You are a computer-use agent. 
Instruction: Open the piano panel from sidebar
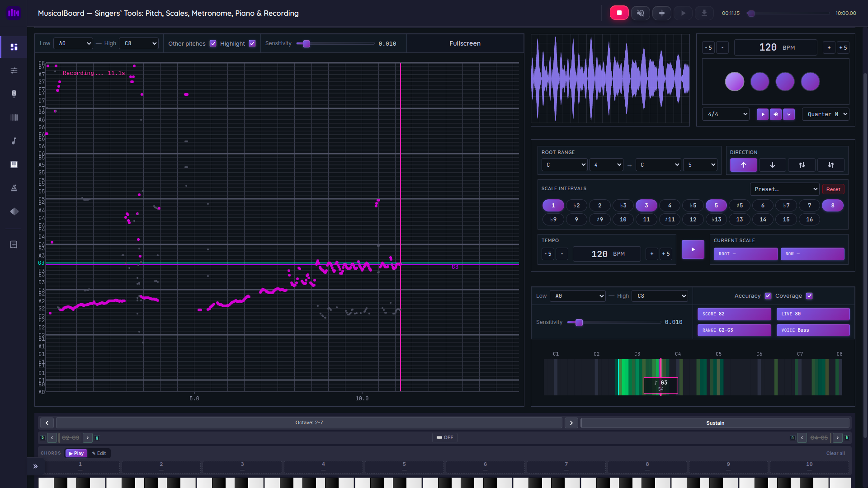[14, 164]
